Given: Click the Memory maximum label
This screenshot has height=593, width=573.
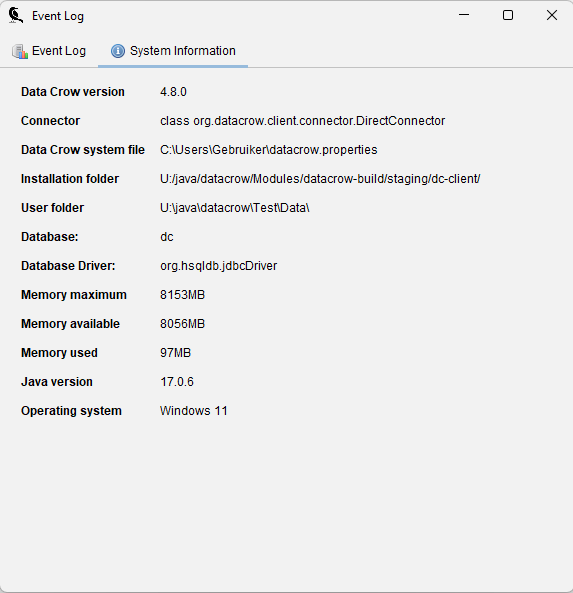Looking at the screenshot, I should [74, 295].
